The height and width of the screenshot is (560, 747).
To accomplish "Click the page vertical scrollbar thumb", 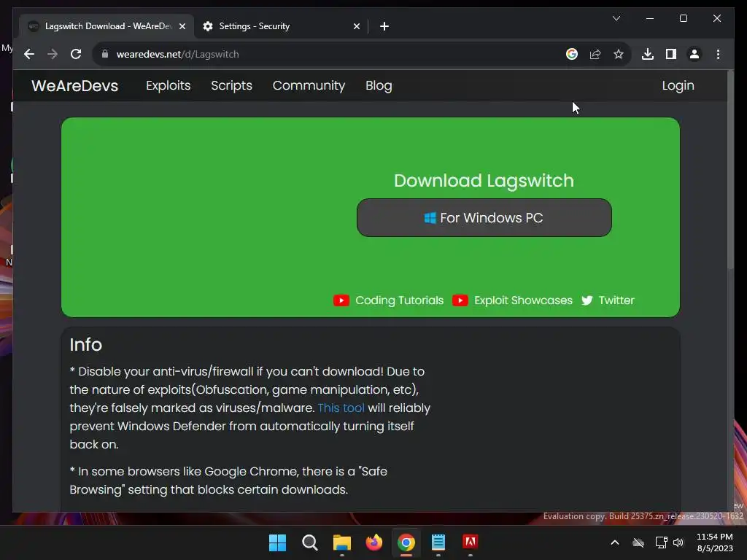I will 730,170.
